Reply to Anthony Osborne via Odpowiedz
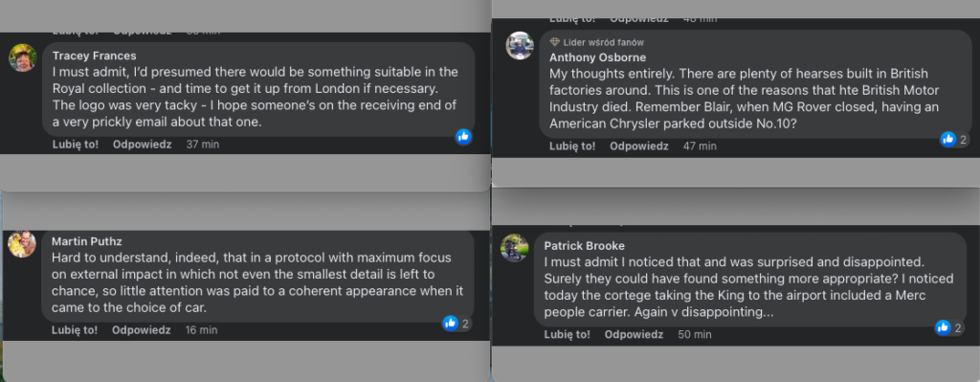 pos(639,146)
